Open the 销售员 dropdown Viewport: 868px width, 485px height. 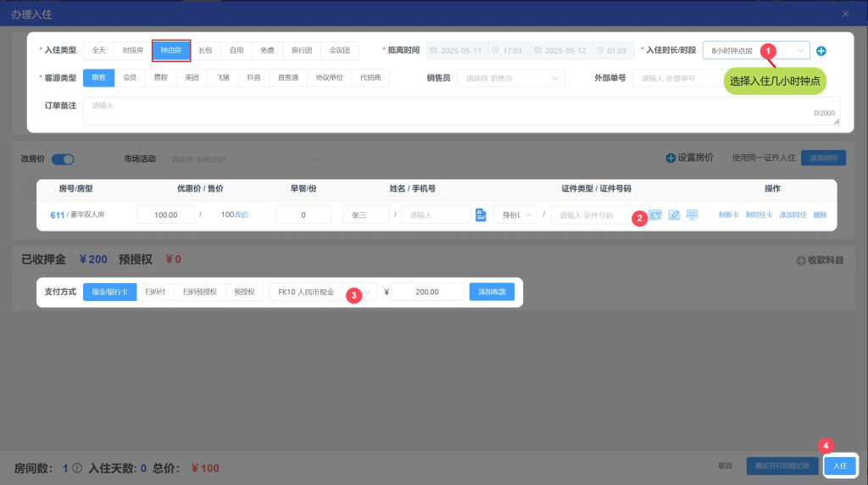point(510,78)
